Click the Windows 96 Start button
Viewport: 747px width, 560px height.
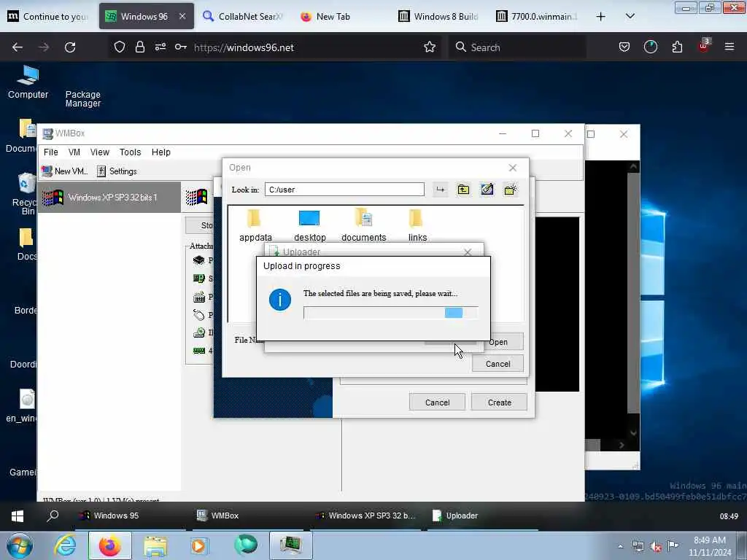pyautogui.click(x=18, y=516)
